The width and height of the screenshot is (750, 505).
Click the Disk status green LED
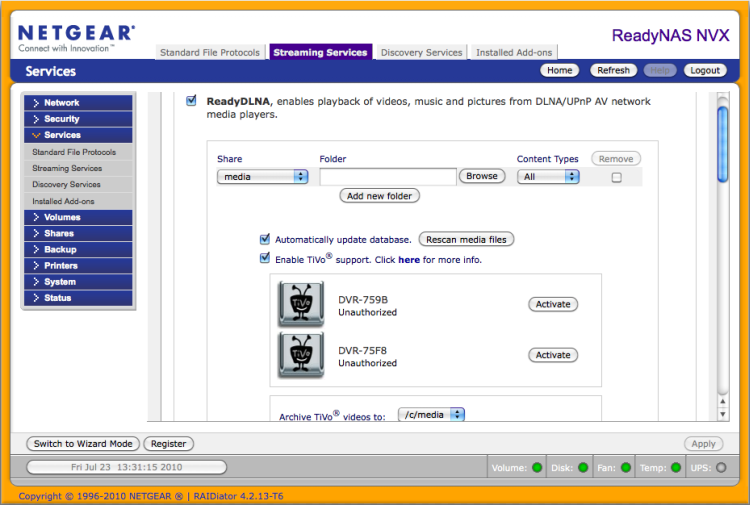tap(583, 468)
